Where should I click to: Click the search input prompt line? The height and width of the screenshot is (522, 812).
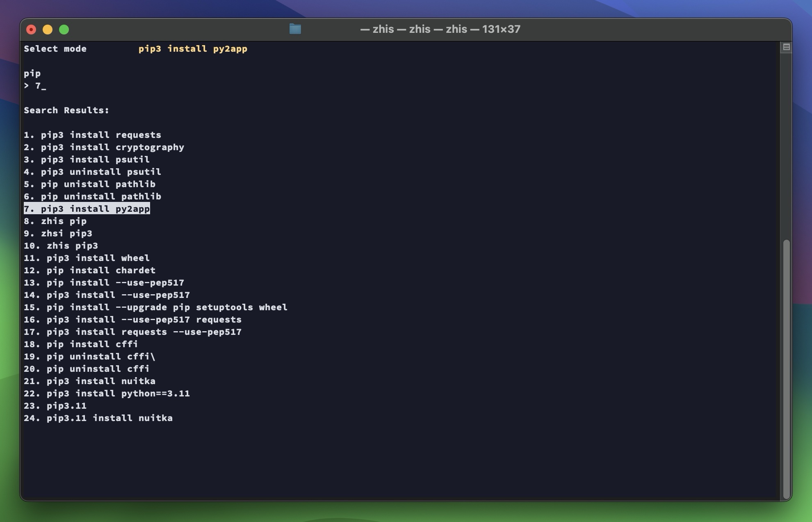[x=35, y=86]
